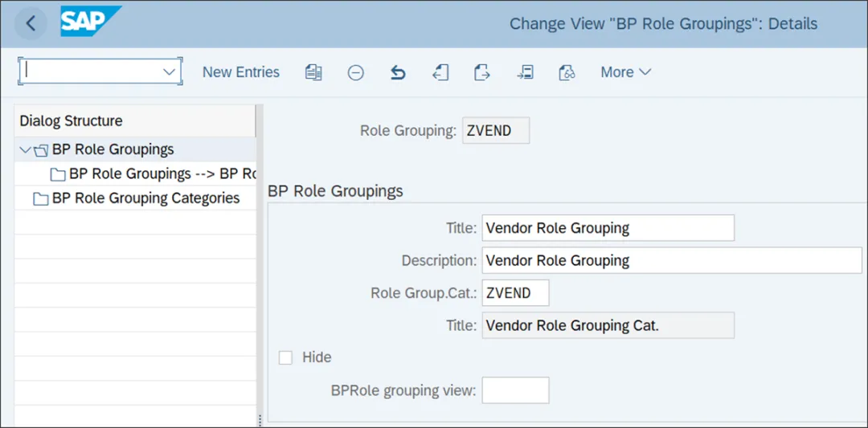The height and width of the screenshot is (428, 868).
Task: Click the Delete (minus circle) icon
Action: [x=355, y=72]
